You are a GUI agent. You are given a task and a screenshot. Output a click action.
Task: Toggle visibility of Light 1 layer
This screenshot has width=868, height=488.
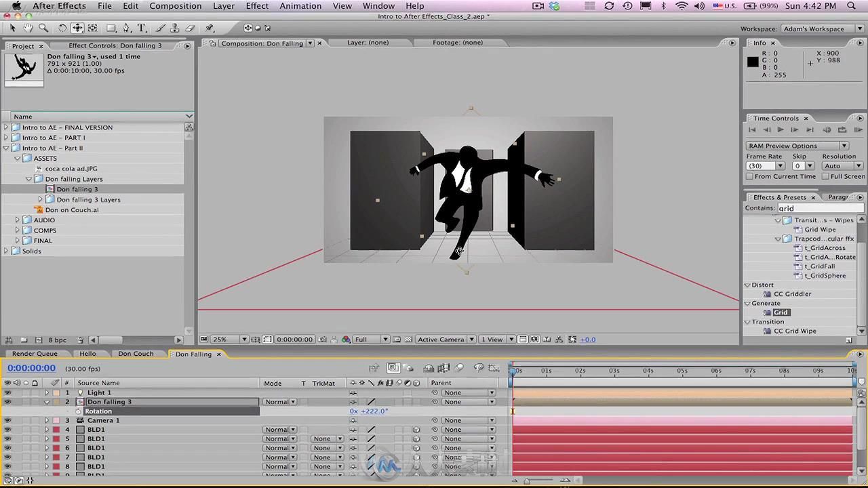(7, 392)
